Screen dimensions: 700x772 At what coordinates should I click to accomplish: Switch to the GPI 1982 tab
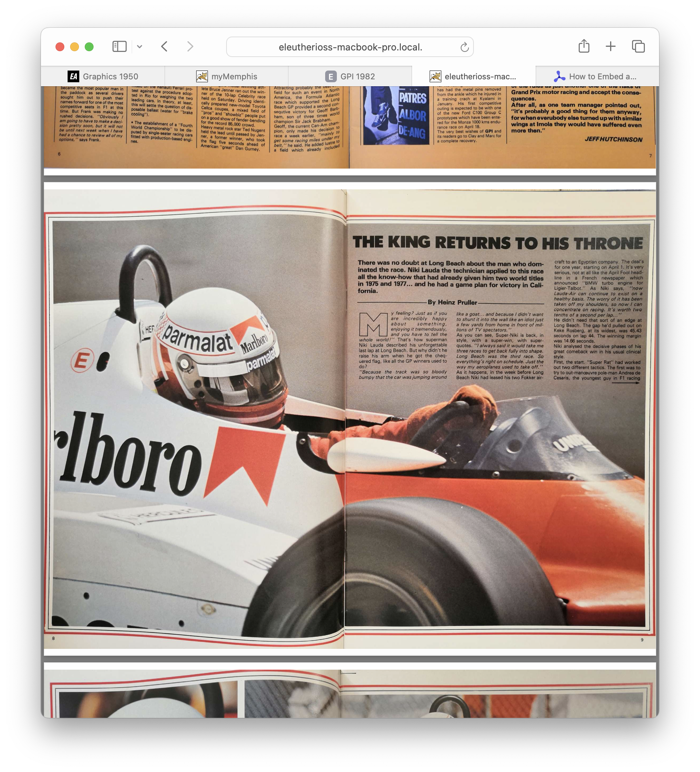[x=350, y=77]
